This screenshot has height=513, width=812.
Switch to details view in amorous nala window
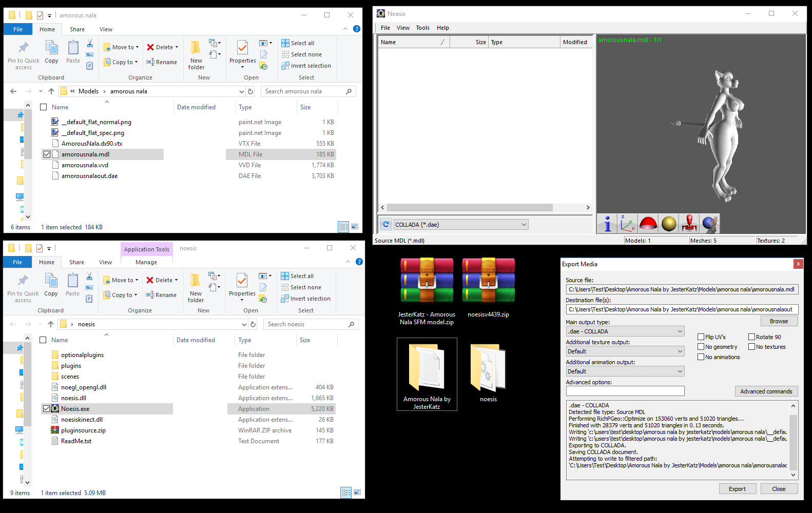pos(344,227)
